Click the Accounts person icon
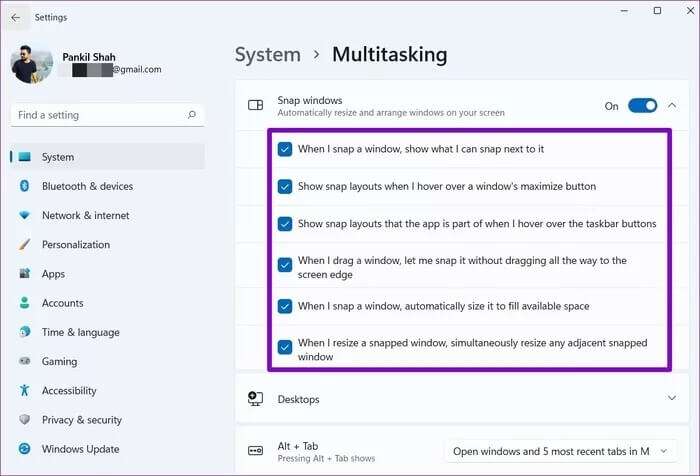This screenshot has width=700, height=476. pos(24,303)
